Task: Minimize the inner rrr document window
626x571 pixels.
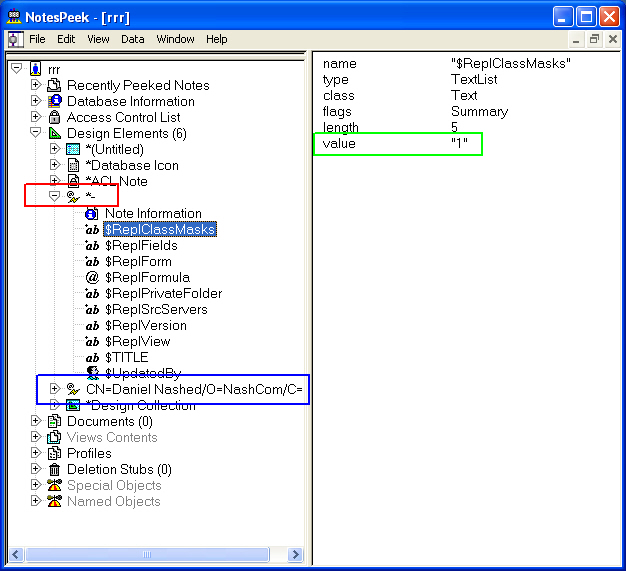Action: click(576, 39)
